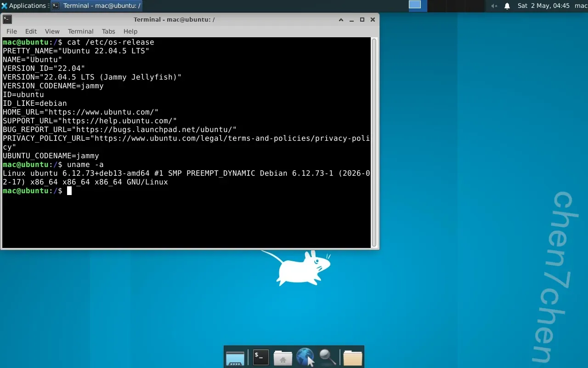Click the HOME_URL ubuntu.com line
The height and width of the screenshot is (368, 588).
point(81,112)
